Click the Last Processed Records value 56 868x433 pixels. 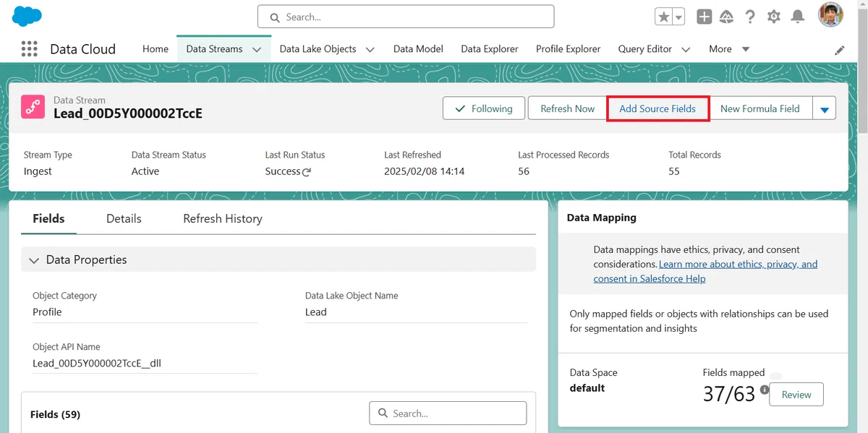(524, 171)
